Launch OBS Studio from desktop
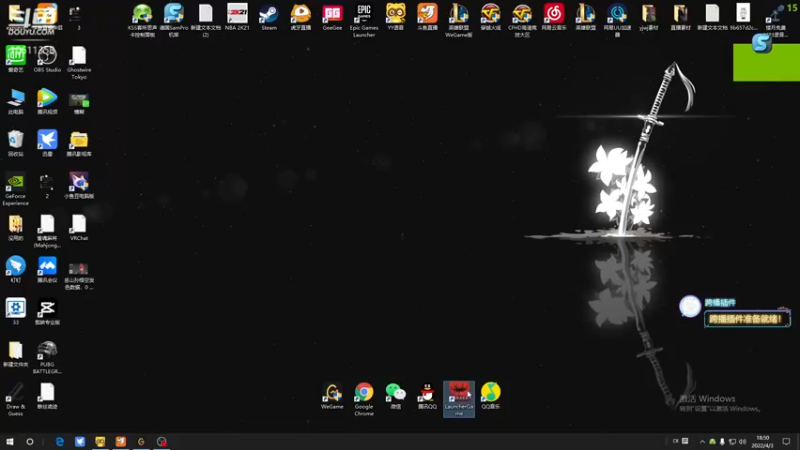 click(x=47, y=59)
